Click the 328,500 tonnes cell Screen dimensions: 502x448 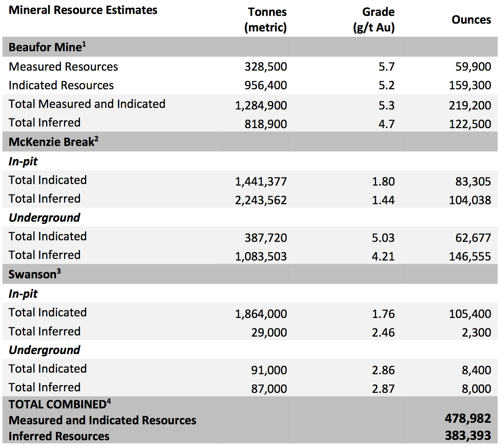pyautogui.click(x=266, y=67)
